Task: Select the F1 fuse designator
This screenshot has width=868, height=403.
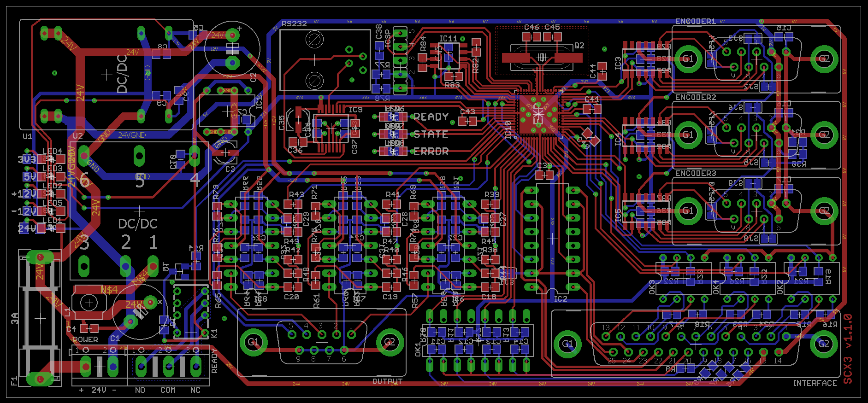Action: 14,380
